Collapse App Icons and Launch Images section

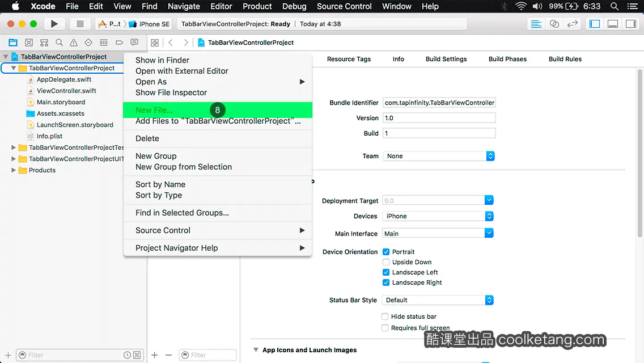256,350
